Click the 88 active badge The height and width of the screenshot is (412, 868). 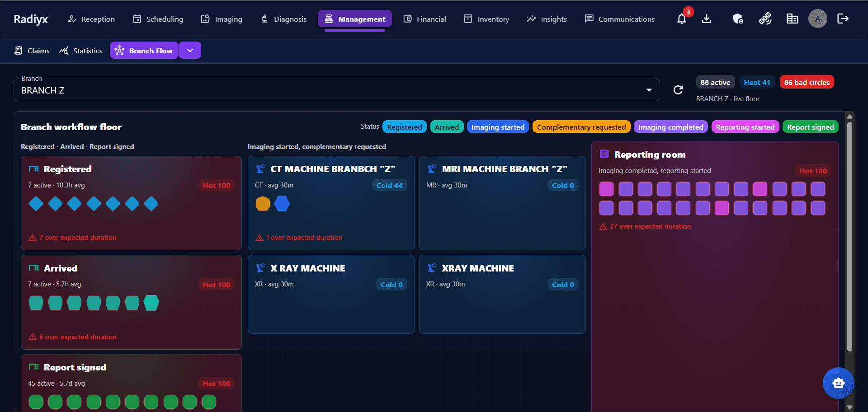pos(715,82)
